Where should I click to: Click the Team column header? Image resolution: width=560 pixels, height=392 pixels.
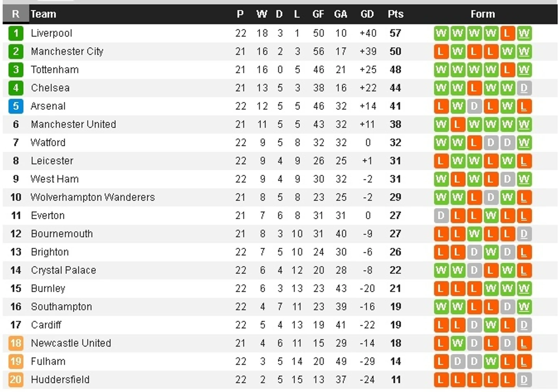[x=43, y=14]
